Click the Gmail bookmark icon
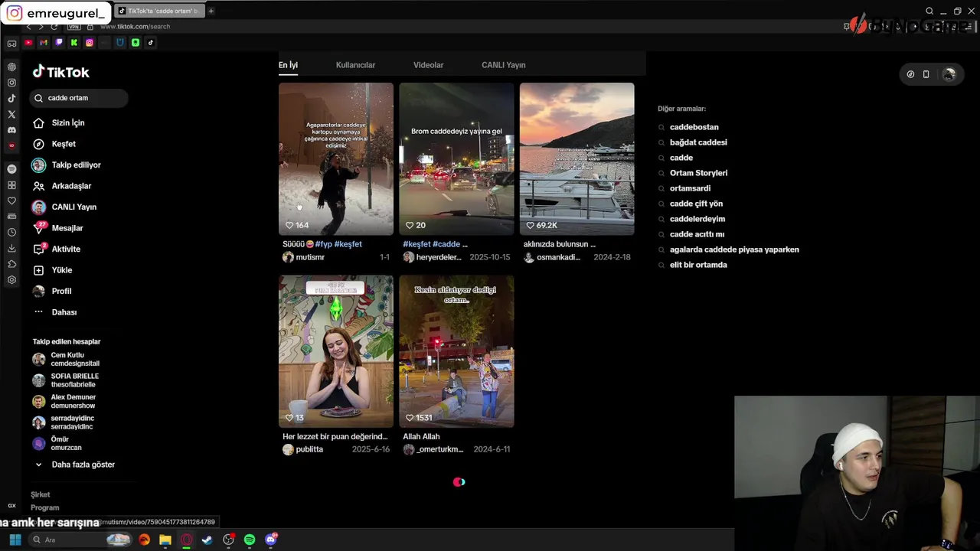 (44, 43)
